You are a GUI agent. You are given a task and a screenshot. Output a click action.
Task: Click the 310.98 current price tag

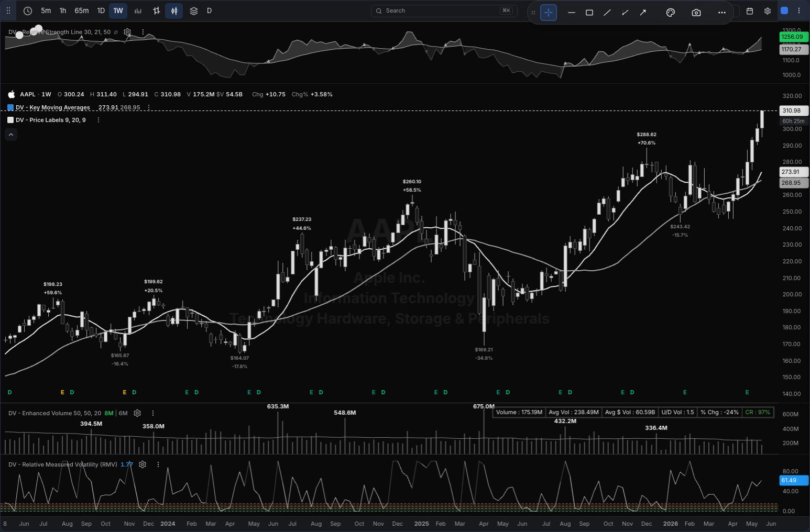[794, 110]
